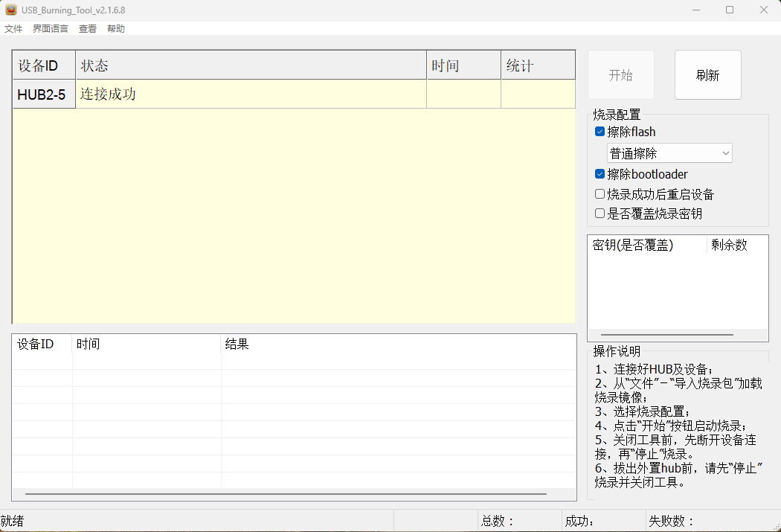The image size is (781, 532).
Task: Click the 剩余数 column header
Action: pos(736,245)
